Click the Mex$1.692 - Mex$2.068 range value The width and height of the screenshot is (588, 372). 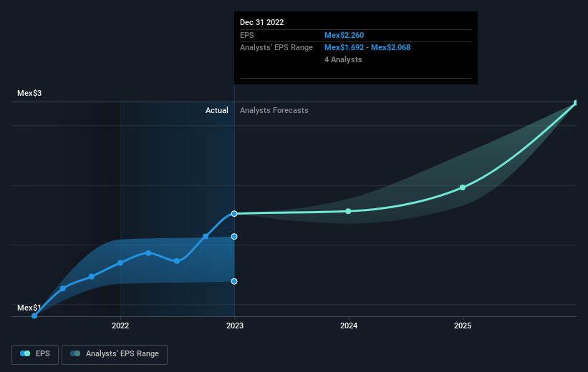(x=367, y=48)
